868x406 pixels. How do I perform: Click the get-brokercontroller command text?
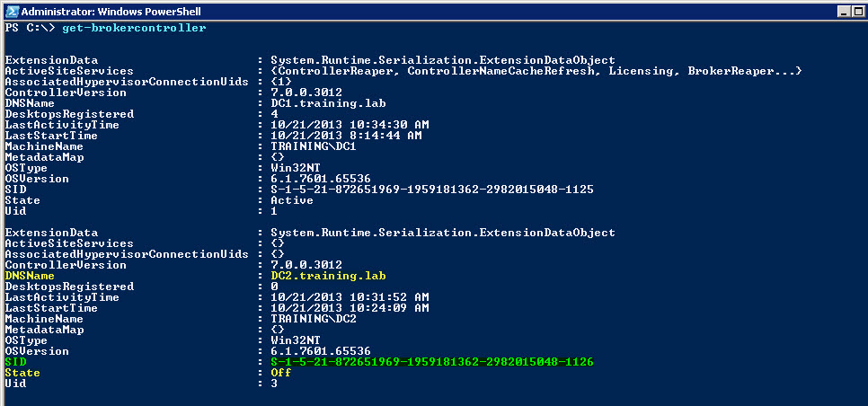[134, 28]
